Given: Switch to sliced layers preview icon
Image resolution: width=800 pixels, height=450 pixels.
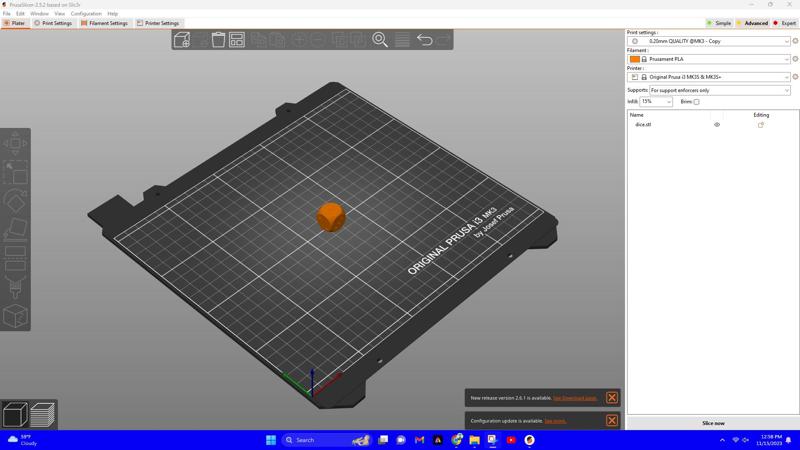Looking at the screenshot, I should coord(43,414).
